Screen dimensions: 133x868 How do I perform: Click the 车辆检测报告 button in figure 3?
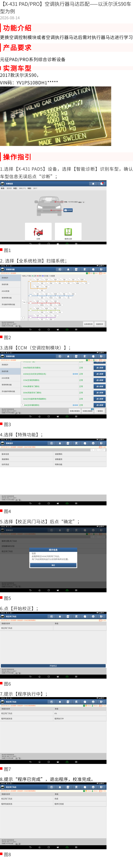(88, 411)
